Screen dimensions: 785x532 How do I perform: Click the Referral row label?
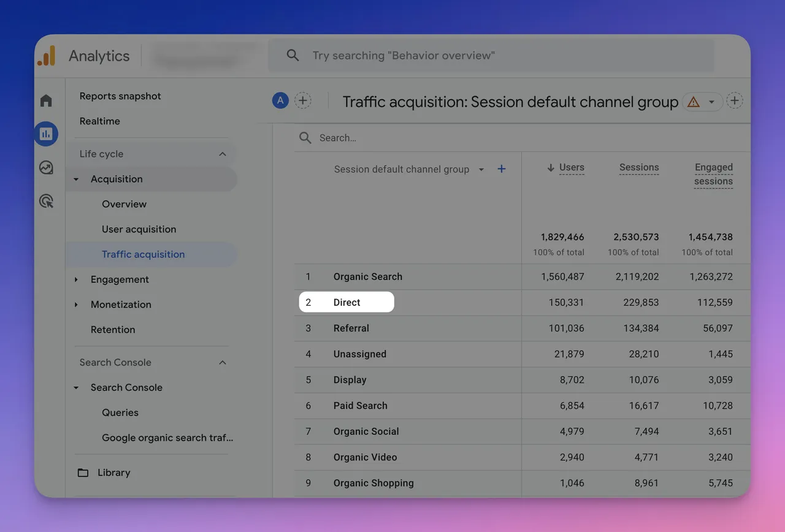pyautogui.click(x=351, y=329)
